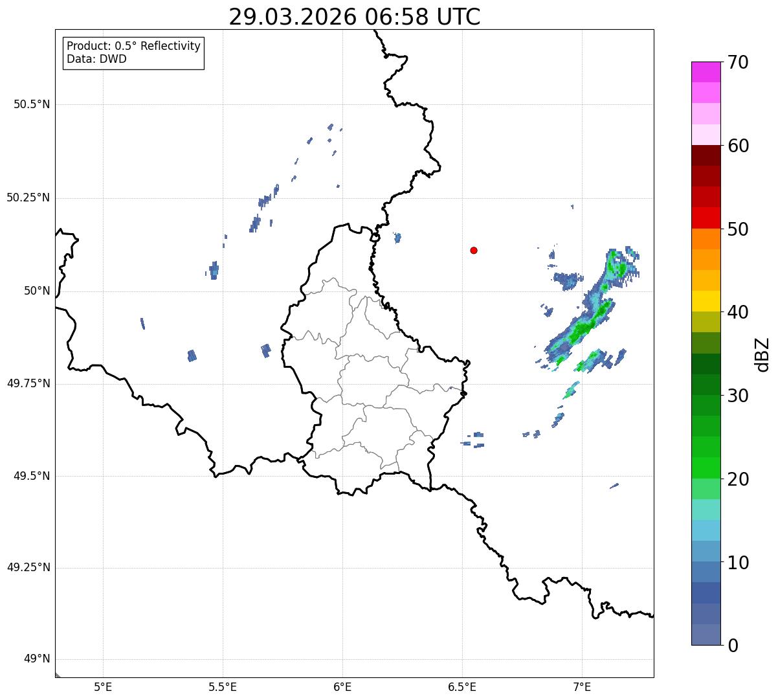Click the colorbar tick label 0
The width and height of the screenshot is (778, 700).
tap(733, 646)
